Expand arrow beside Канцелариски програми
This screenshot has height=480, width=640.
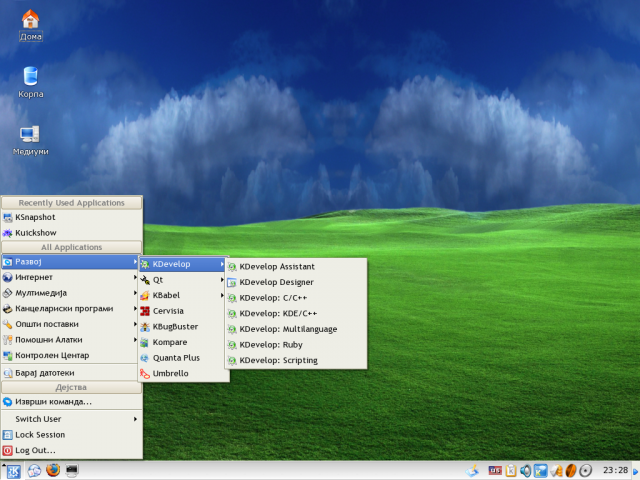pos(135,308)
